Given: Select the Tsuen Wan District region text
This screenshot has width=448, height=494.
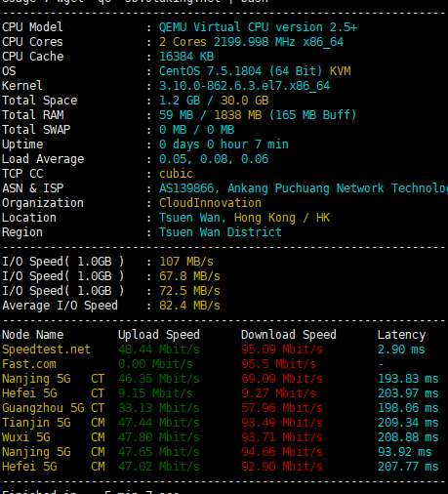Looking at the screenshot, I should click(x=220, y=232).
